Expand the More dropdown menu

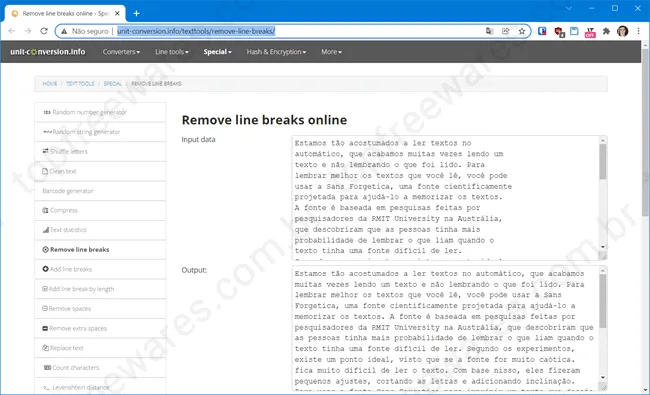click(331, 52)
